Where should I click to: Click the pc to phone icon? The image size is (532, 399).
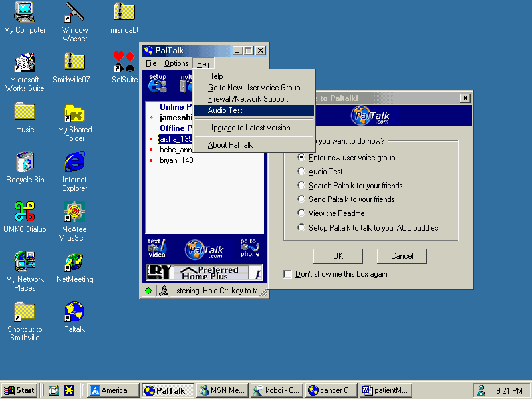(x=250, y=247)
